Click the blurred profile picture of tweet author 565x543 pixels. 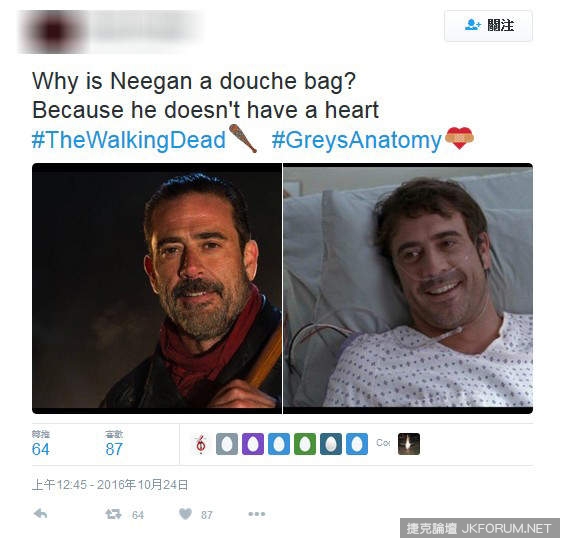[53, 32]
